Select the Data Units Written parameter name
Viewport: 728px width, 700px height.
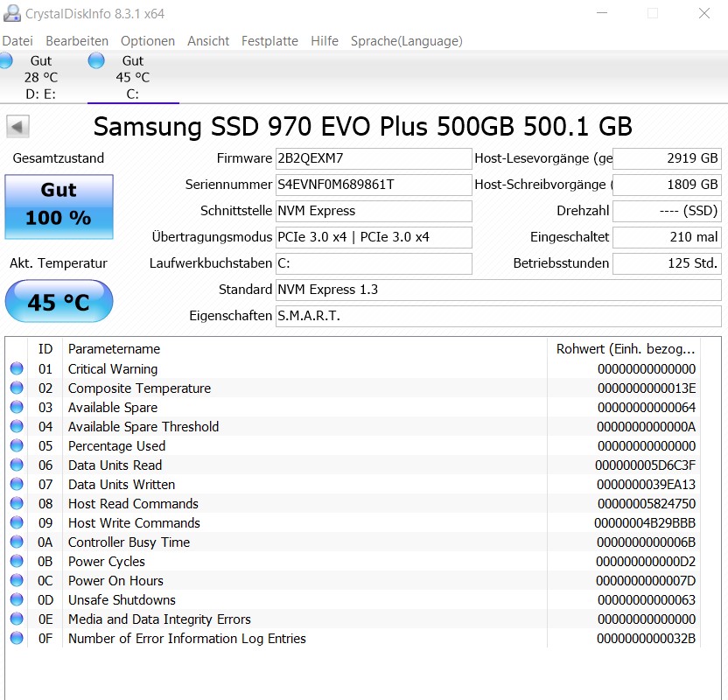click(122, 485)
